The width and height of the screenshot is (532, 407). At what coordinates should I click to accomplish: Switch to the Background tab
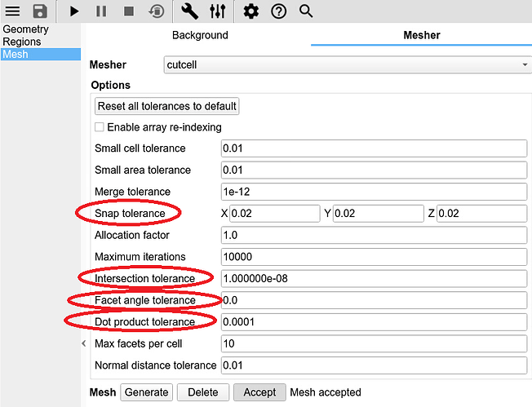200,35
